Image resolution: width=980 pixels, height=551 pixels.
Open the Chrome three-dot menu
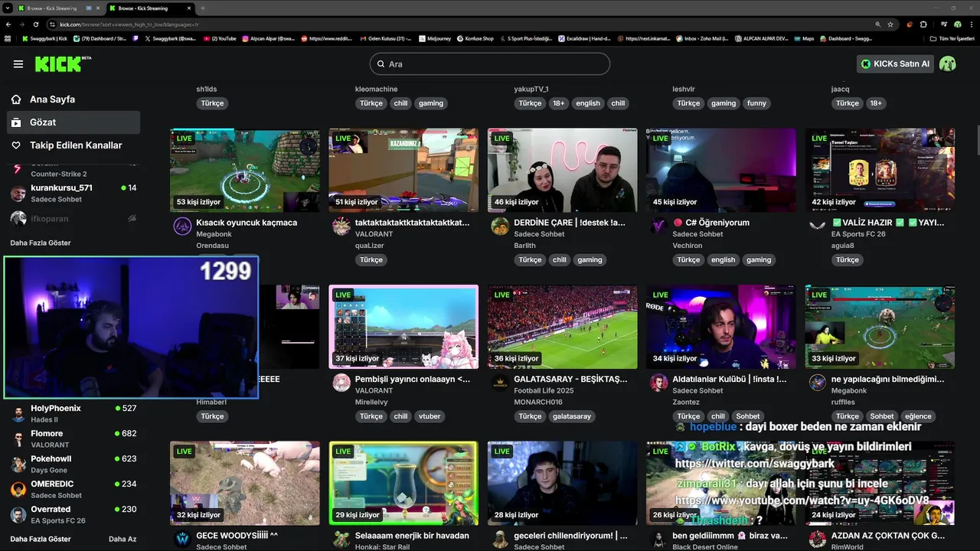click(x=971, y=24)
